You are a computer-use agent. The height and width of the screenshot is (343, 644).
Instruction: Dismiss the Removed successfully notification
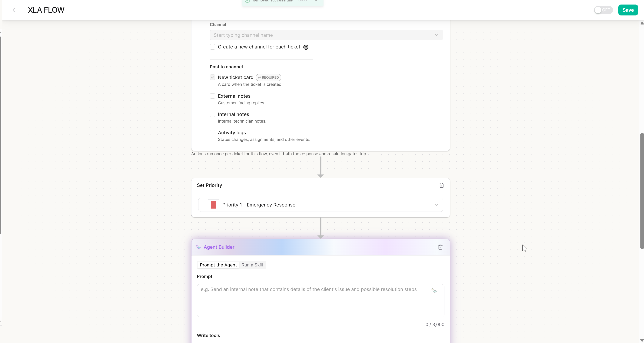(316, 1)
